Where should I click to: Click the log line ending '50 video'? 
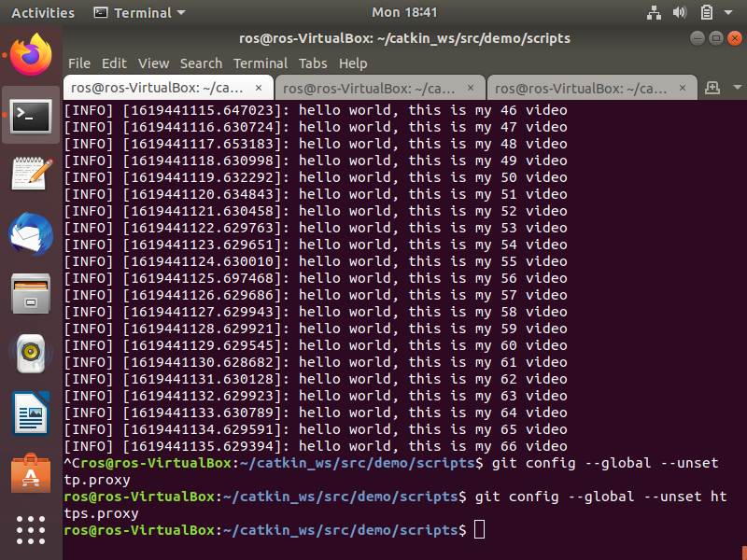316,177
